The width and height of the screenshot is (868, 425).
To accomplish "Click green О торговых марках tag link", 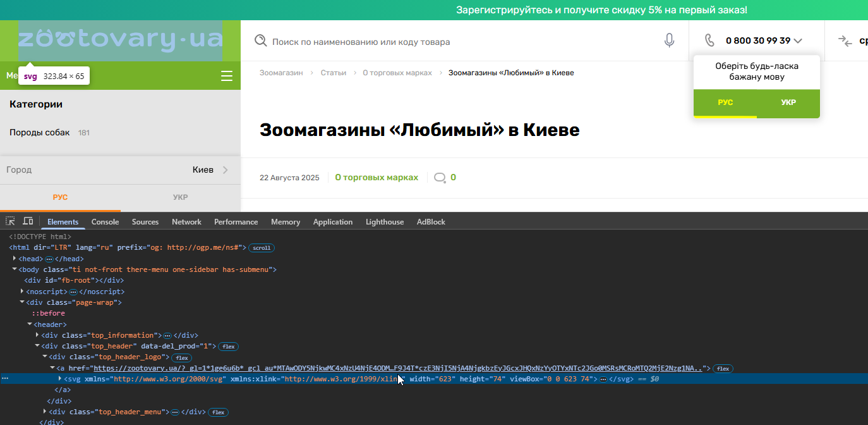I will tap(377, 178).
